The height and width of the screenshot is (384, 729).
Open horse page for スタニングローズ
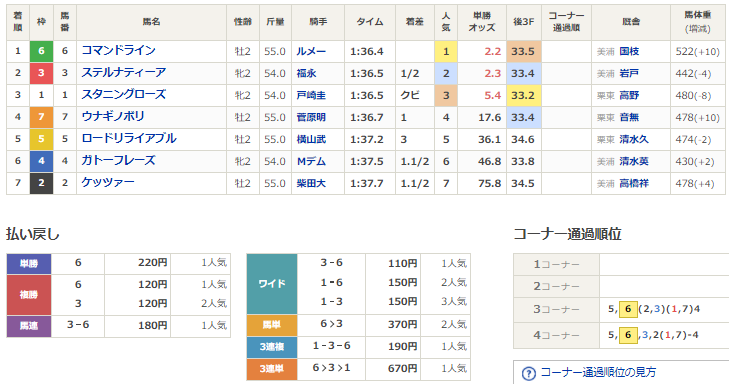(124, 94)
